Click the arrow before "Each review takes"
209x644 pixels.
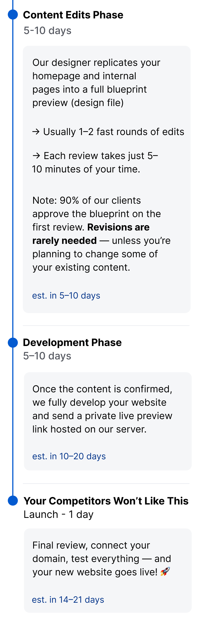[36, 156]
